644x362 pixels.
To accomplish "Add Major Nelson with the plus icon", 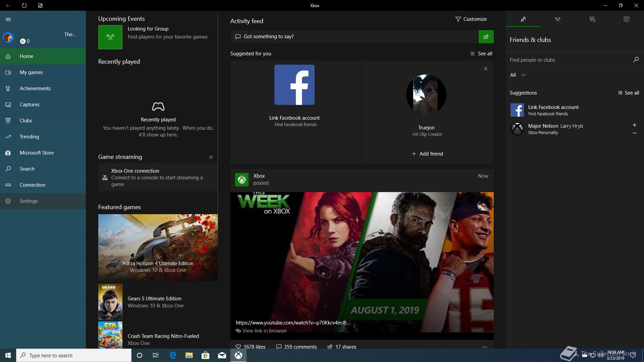I will (634, 125).
